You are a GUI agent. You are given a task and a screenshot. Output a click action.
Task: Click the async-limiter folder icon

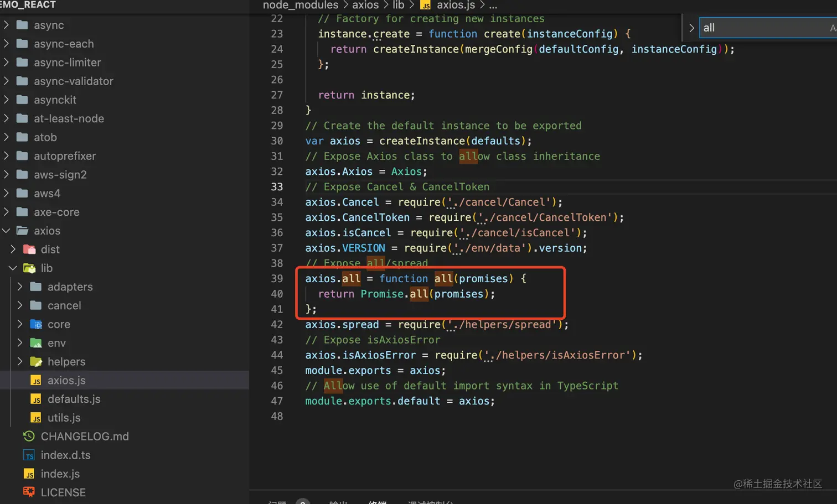(22, 63)
